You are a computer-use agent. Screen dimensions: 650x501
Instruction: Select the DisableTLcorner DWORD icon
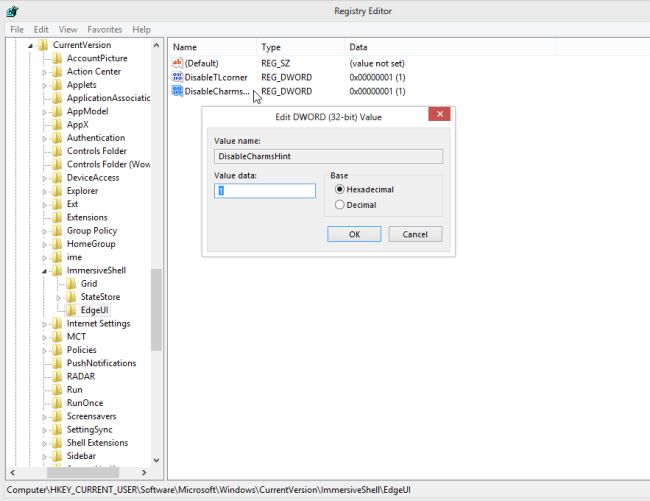pos(177,77)
